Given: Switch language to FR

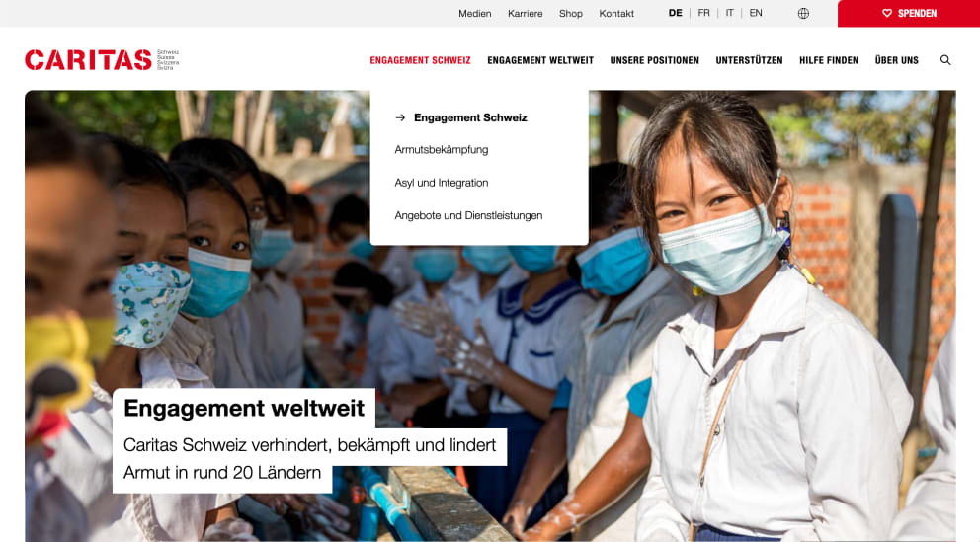Looking at the screenshot, I should 703,13.
